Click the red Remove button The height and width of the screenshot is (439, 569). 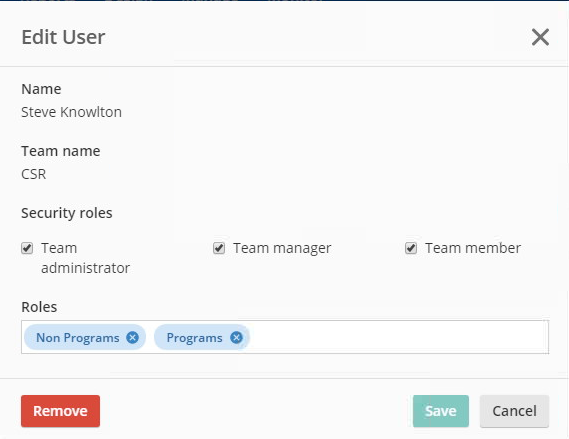60,411
